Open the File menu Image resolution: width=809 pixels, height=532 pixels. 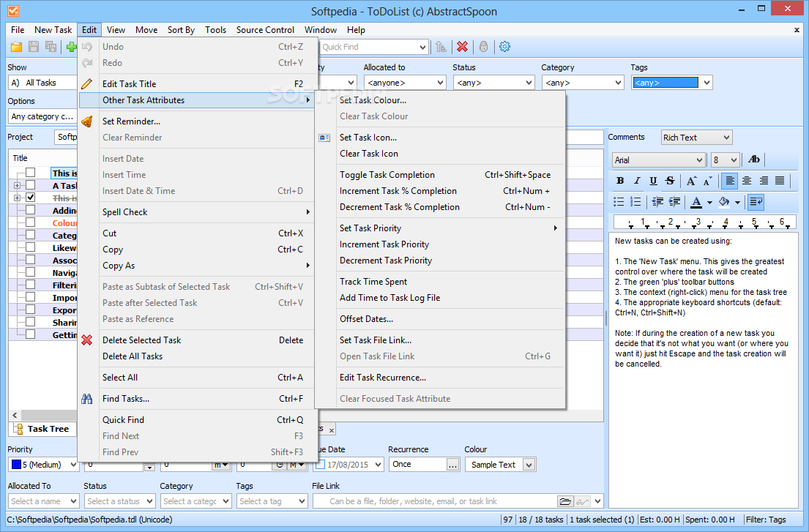(x=18, y=30)
